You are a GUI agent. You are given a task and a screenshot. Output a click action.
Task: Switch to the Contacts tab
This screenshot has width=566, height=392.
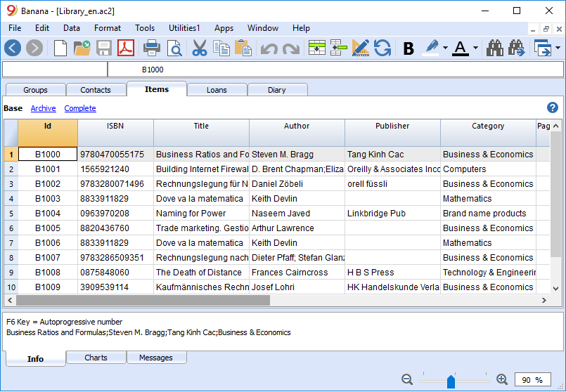click(x=96, y=90)
